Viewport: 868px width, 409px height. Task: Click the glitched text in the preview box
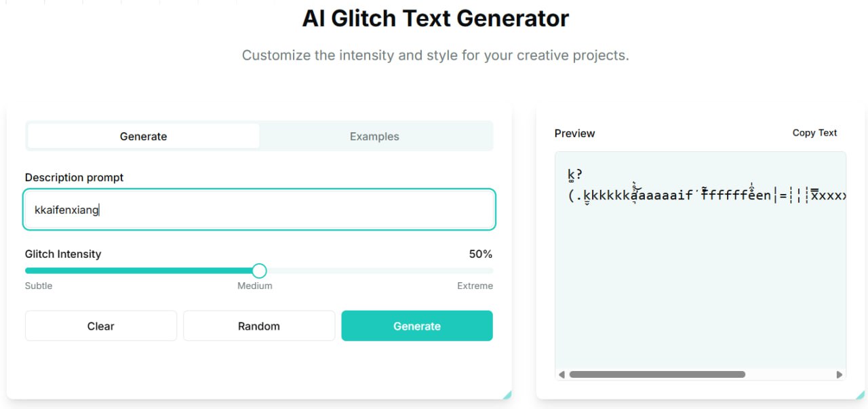(707, 186)
